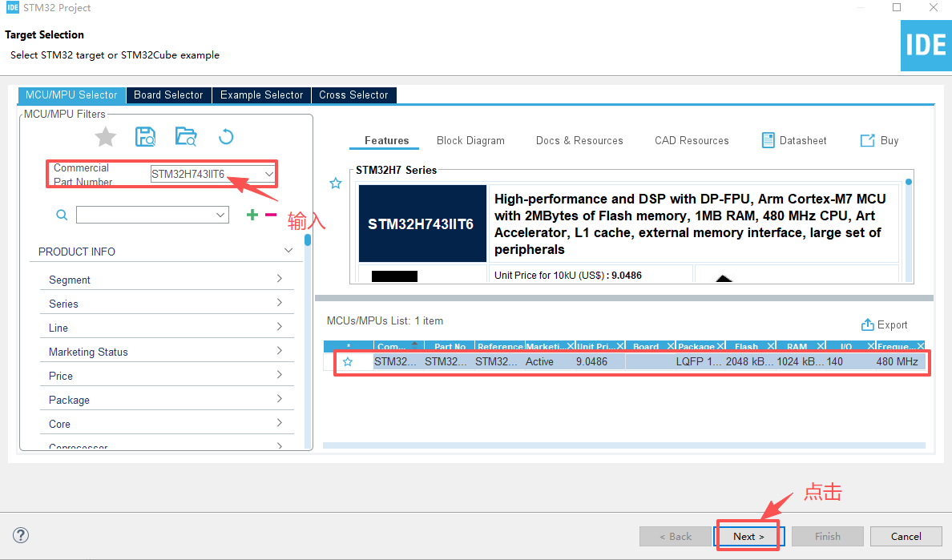The image size is (952, 560).
Task: Click the filter panel vertical scrollbar handle
Action: [308, 240]
